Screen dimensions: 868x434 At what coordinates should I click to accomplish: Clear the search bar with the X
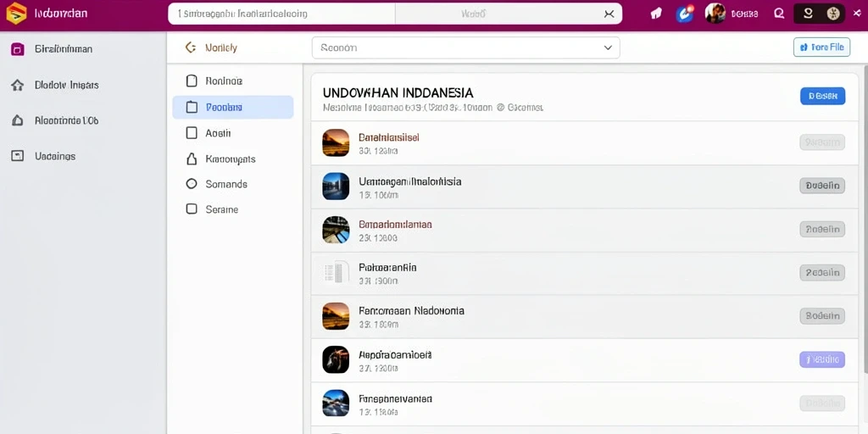[x=609, y=14]
